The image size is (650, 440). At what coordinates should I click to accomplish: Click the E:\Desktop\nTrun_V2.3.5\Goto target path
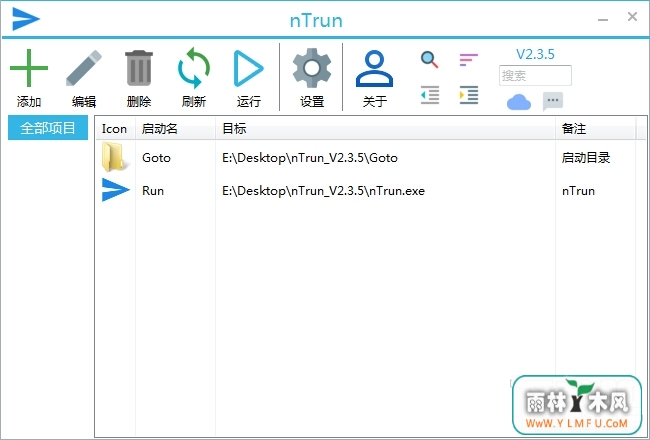click(310, 158)
